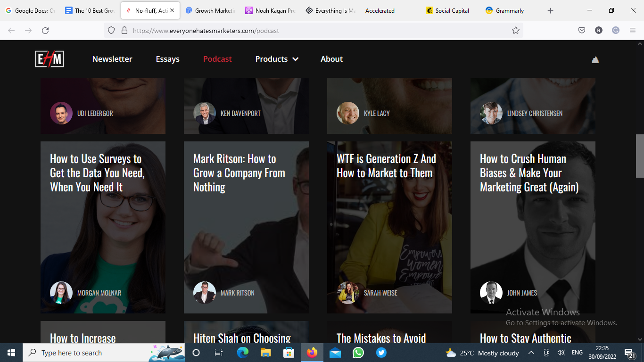Go to the Newsletter page
This screenshot has height=362, width=644.
coord(112,59)
